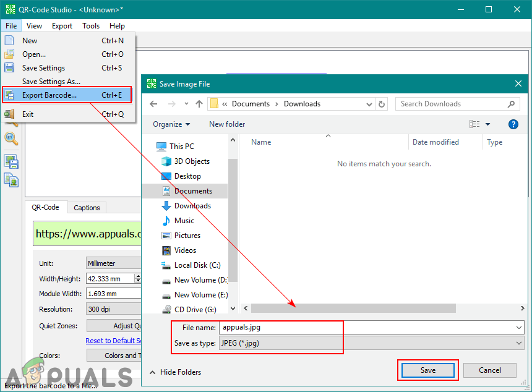Click Reset to Default Settings link
This screenshot has width=532, height=392.
113,341
